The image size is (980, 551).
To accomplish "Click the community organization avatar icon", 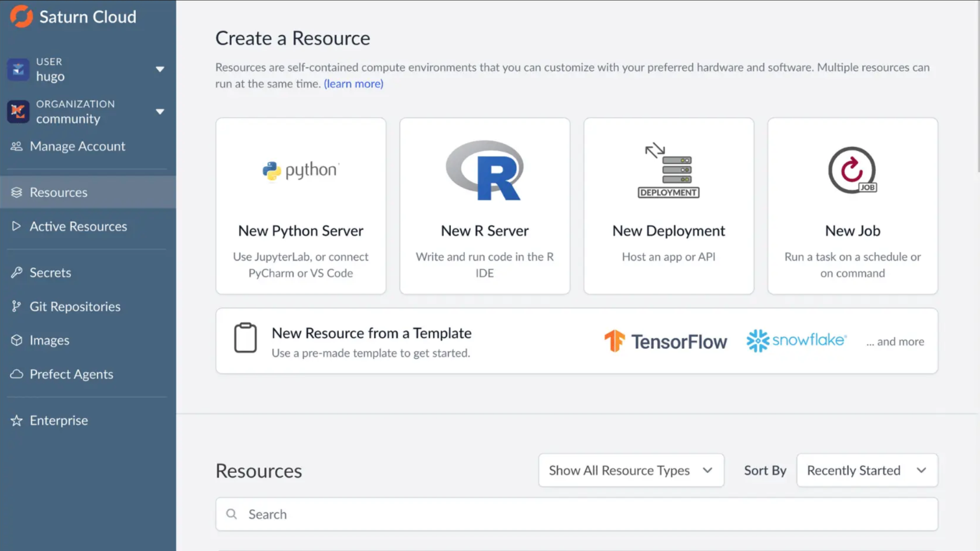I will [x=18, y=111].
